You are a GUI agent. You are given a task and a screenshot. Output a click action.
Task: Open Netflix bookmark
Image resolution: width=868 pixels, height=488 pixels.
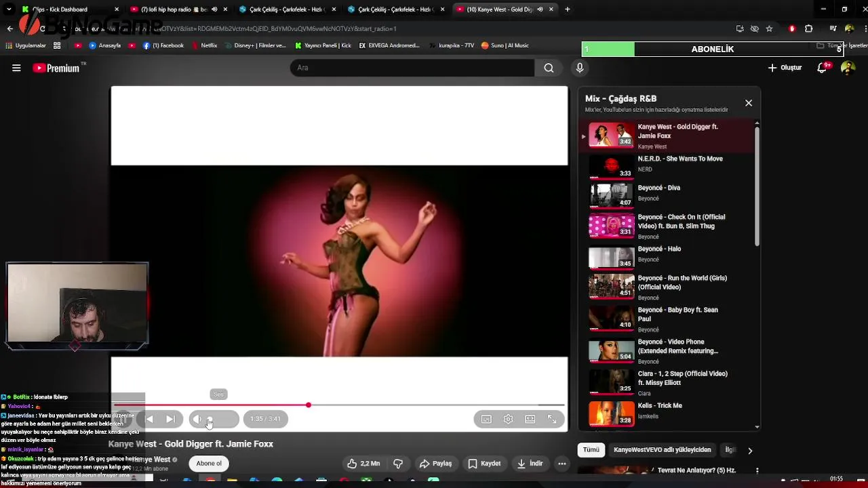[204, 45]
